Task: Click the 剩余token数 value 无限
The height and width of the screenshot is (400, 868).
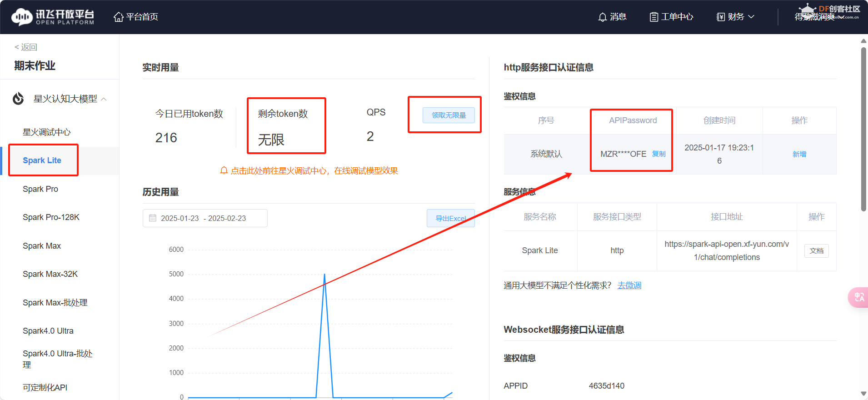Action: [271, 140]
